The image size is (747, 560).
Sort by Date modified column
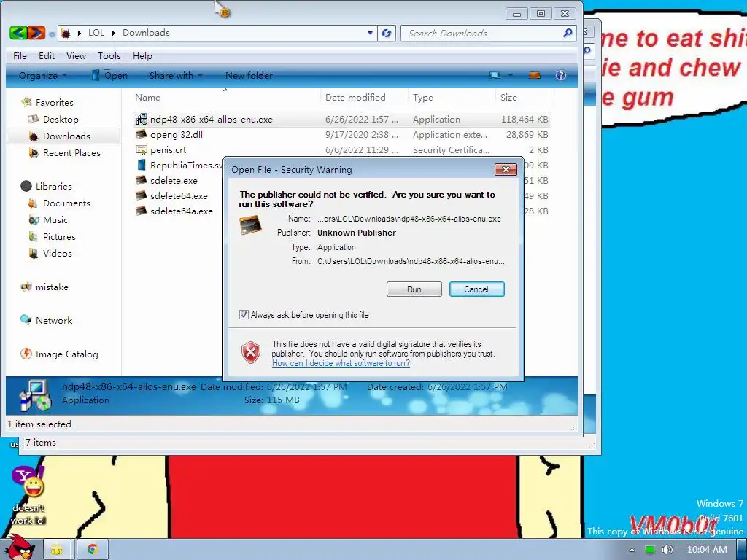[x=355, y=97]
